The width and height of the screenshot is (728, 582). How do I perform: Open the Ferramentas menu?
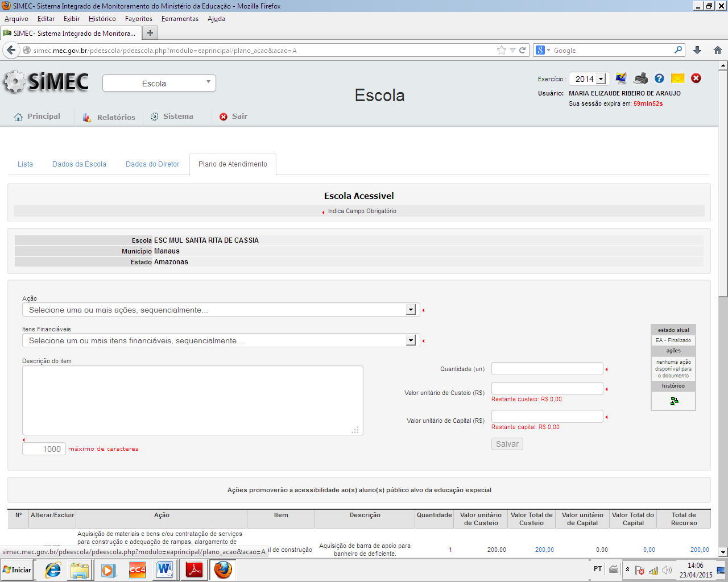coord(180,19)
